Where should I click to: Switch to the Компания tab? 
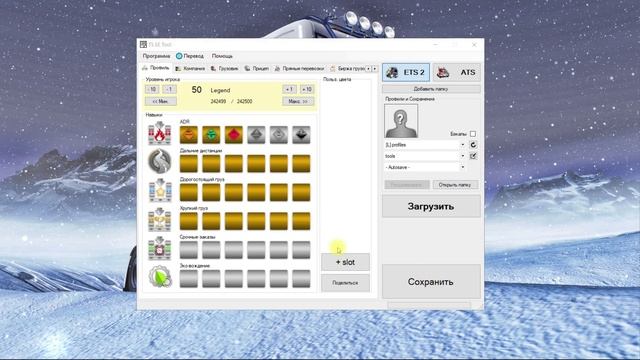190,69
